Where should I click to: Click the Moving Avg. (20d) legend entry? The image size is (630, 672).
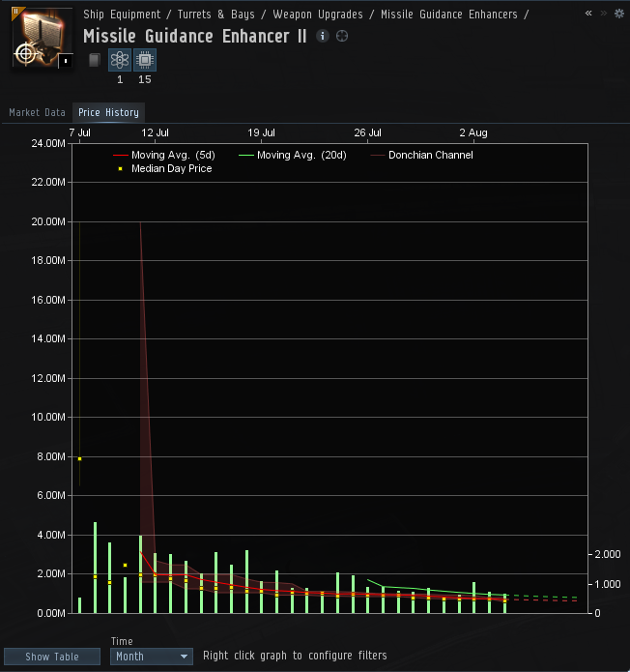point(293,155)
